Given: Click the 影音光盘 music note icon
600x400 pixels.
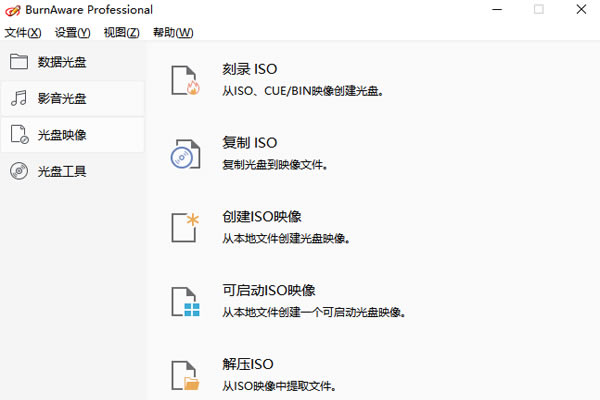Looking at the screenshot, I should tap(19, 98).
